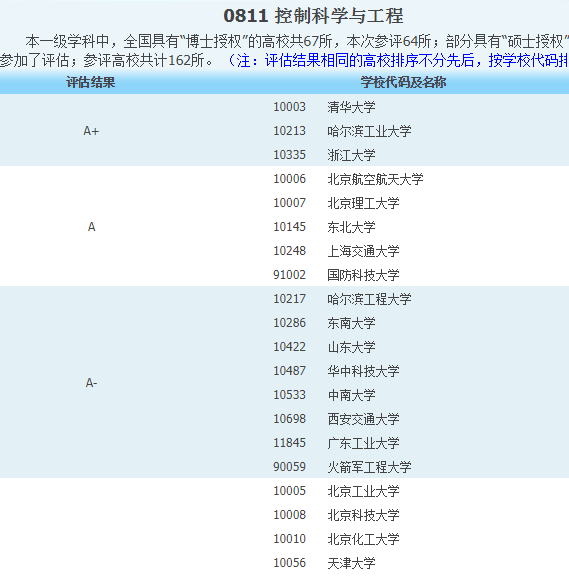Click the 0811 控制科学与工程 title
Viewport: 569px width, 578px height.
[x=313, y=16]
